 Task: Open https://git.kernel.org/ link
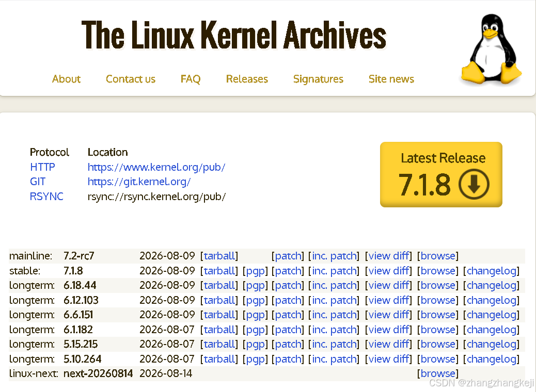coord(139,182)
